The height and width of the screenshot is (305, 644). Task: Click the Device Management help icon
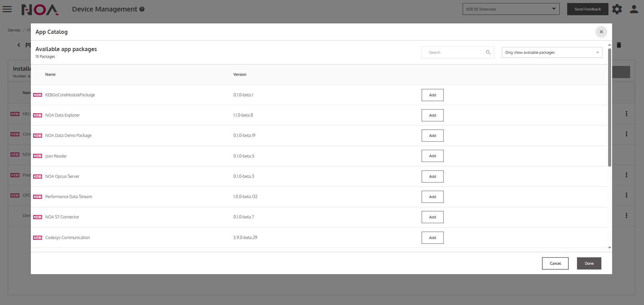coord(142,9)
